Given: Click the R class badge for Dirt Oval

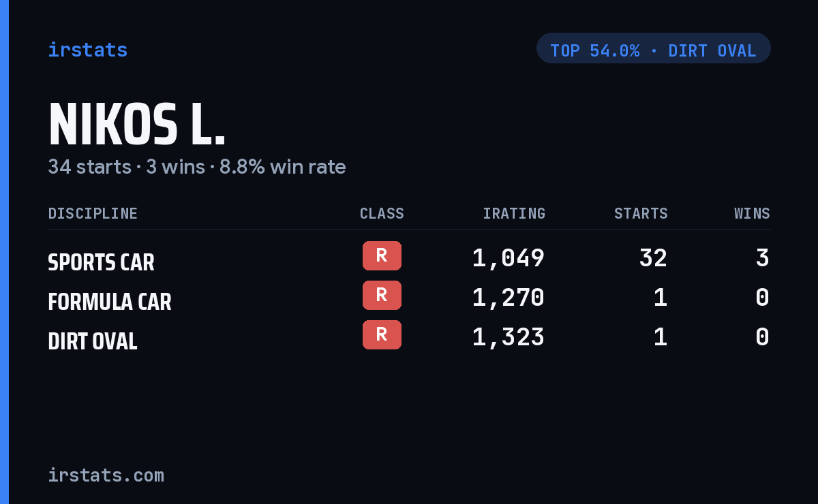Looking at the screenshot, I should pyautogui.click(x=382, y=335).
